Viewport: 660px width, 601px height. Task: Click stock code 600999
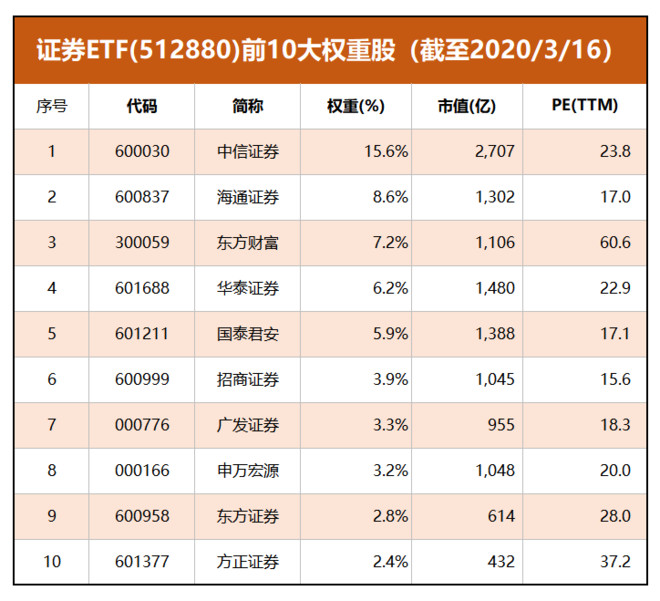tap(142, 379)
